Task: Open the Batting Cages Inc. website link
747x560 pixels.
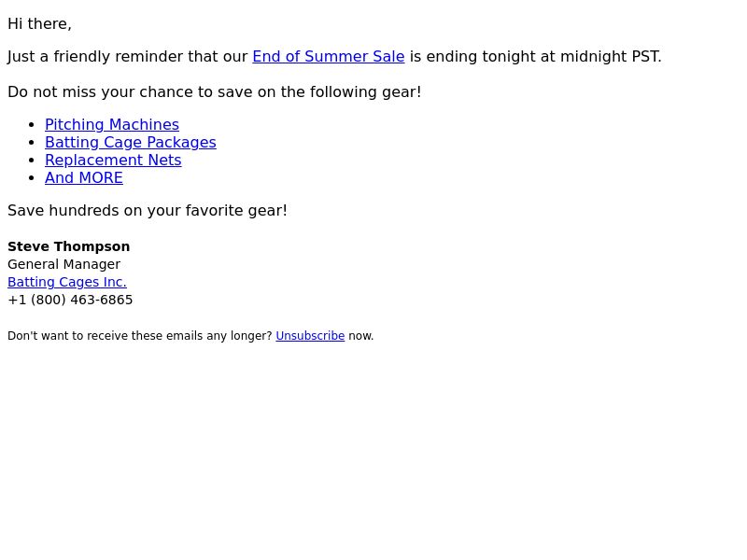Action: pos(67,282)
